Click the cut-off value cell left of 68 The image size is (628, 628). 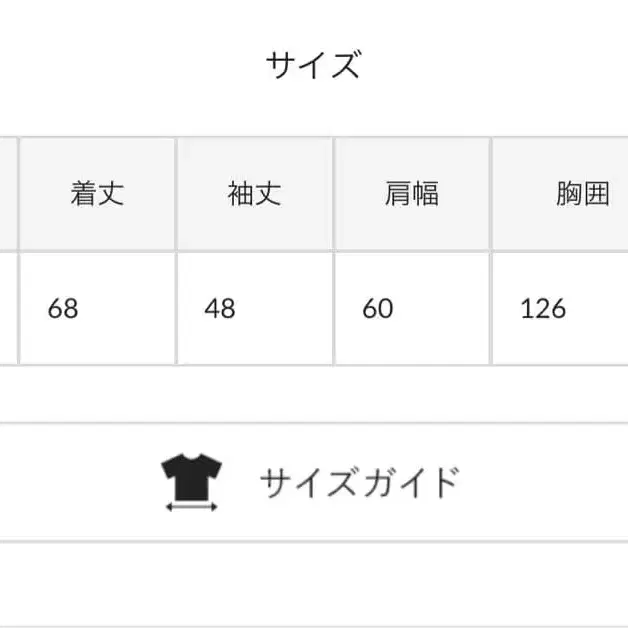(8, 308)
